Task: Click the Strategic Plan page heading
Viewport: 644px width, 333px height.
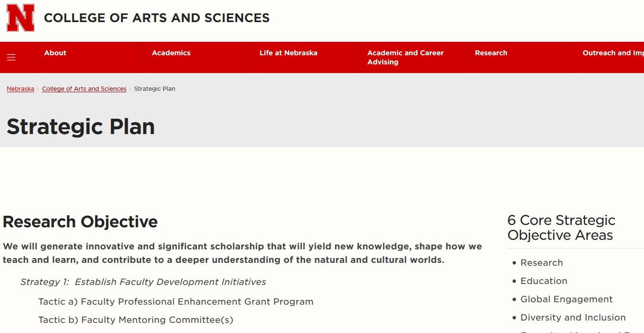Action: [81, 127]
